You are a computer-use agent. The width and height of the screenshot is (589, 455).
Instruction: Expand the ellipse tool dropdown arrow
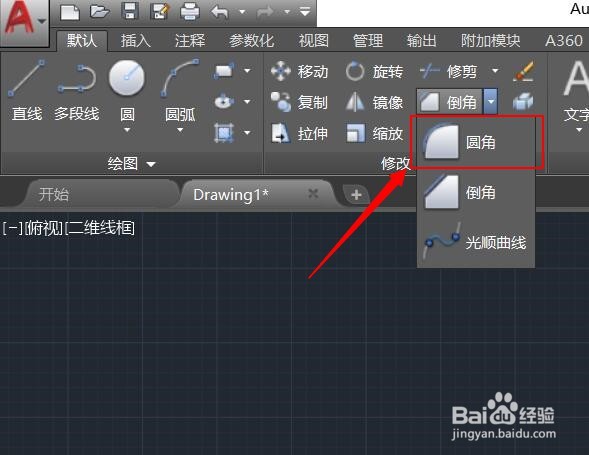(x=247, y=101)
